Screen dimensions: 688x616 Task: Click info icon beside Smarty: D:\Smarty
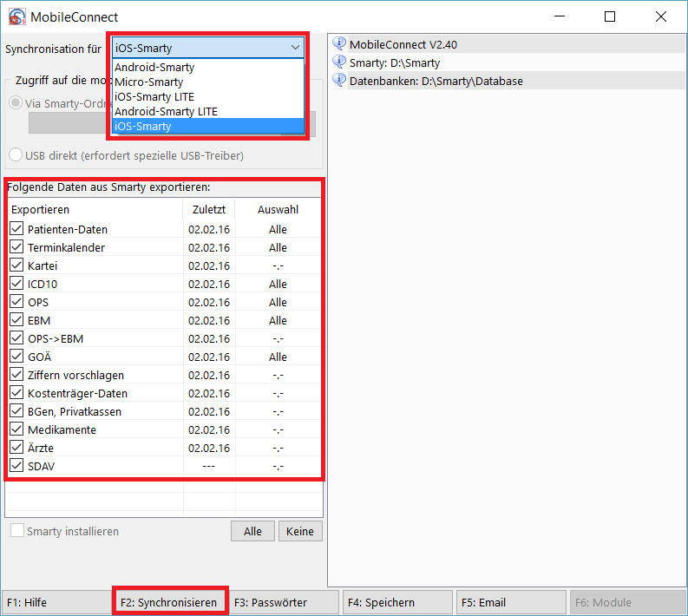coord(338,62)
